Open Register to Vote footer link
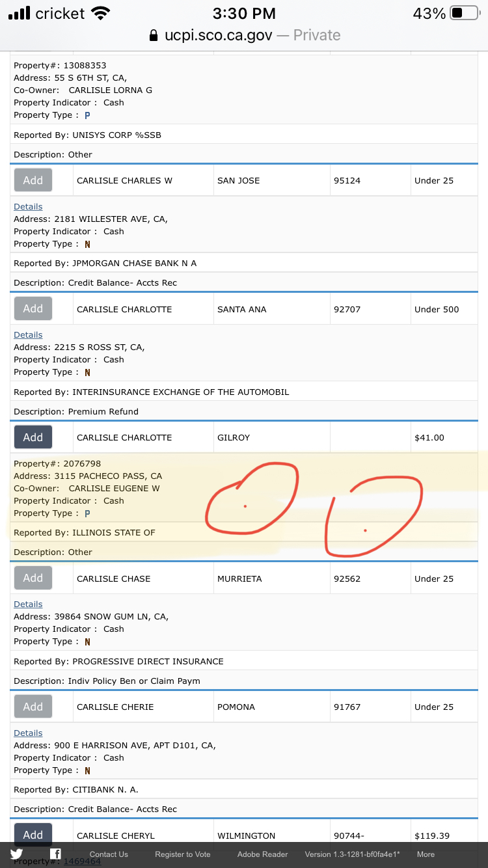 coord(183,854)
